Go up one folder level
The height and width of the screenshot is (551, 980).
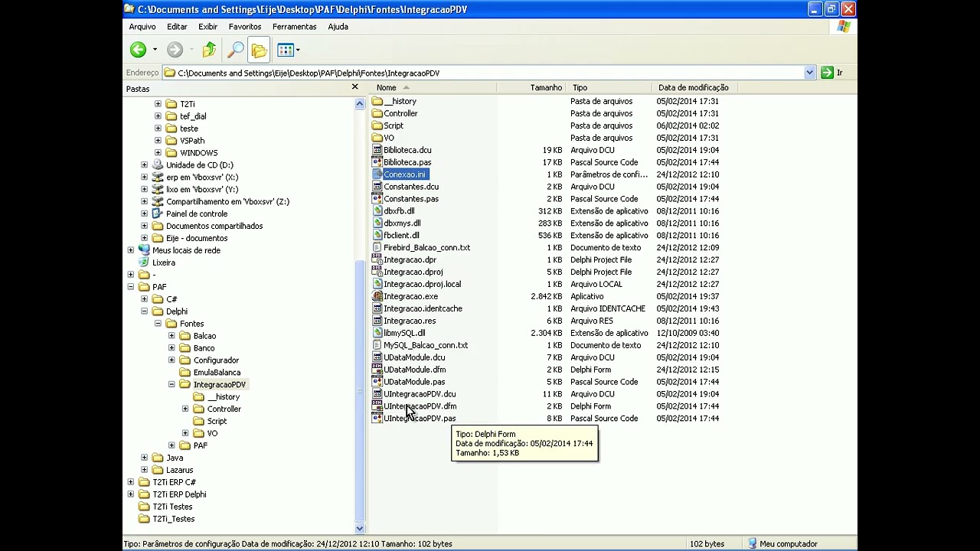pos(209,50)
